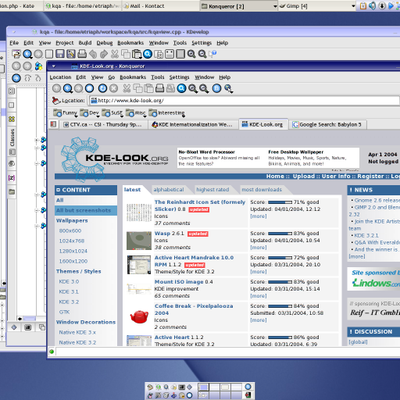400x400 pixels.
Task: Click the Reinhardt Icon Set 71% score bar
Action: [280, 202]
